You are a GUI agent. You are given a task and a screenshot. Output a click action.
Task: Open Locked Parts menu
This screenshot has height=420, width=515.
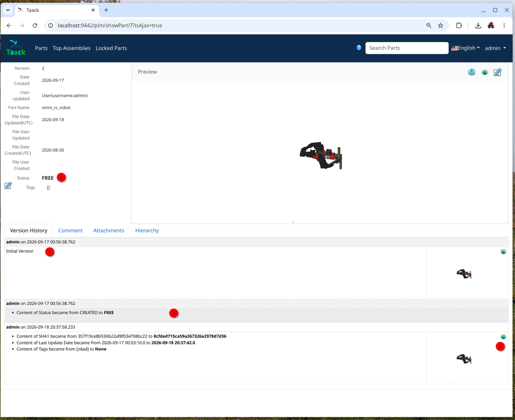pyautogui.click(x=111, y=48)
